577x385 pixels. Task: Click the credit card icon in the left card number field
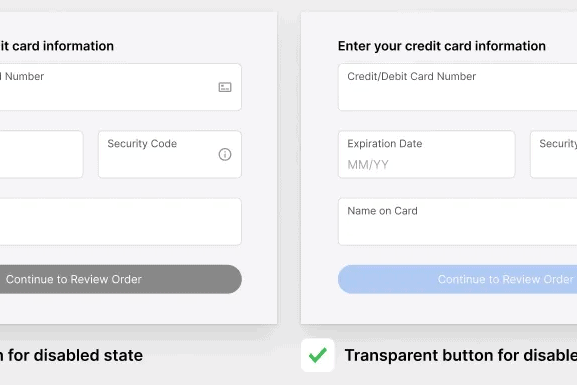225,87
